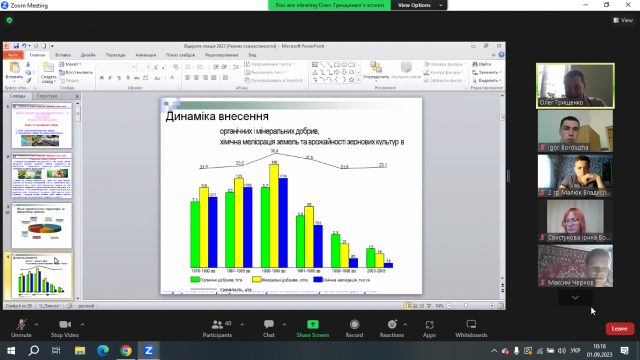Select Олег Грищенко's video thumbnail

pos(575,86)
